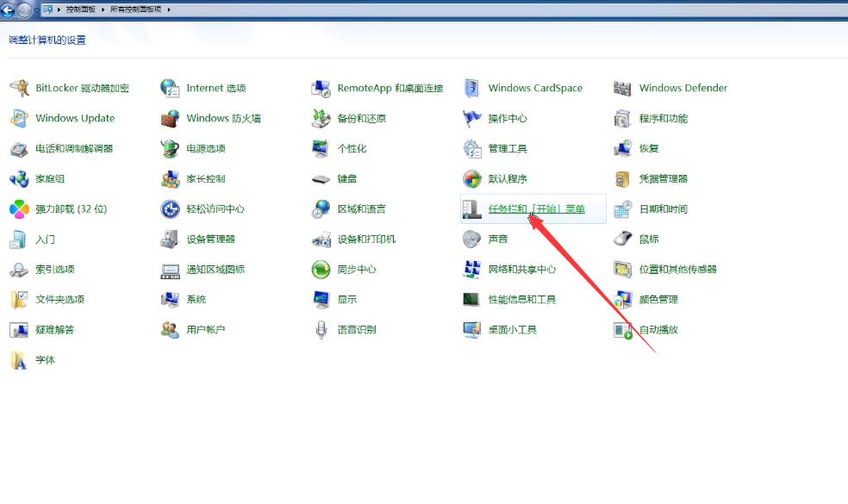
Task: Click the 控制面板 breadcrumb segment
Action: click(x=81, y=9)
